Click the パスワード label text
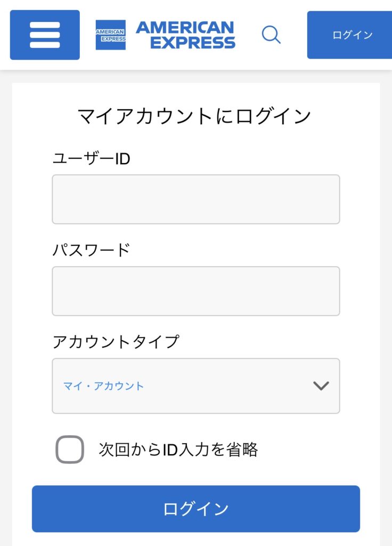The height and width of the screenshot is (546, 392). coord(91,250)
